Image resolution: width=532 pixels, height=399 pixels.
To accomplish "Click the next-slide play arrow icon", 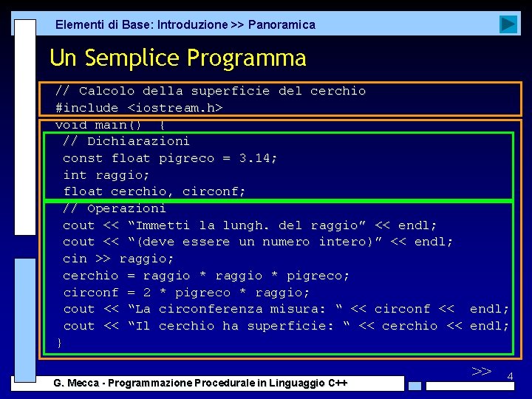I will click(508, 24).
